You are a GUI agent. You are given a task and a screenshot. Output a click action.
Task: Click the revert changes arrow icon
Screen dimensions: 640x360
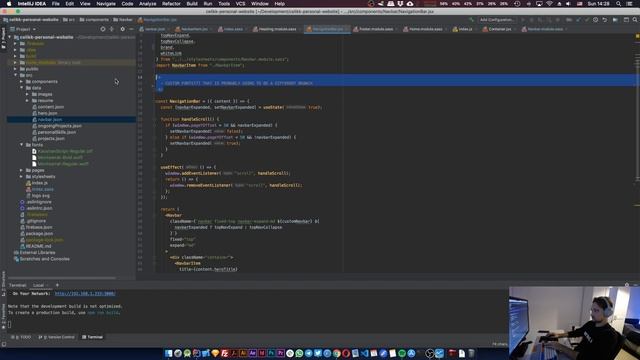pyautogui.click(x=604, y=20)
